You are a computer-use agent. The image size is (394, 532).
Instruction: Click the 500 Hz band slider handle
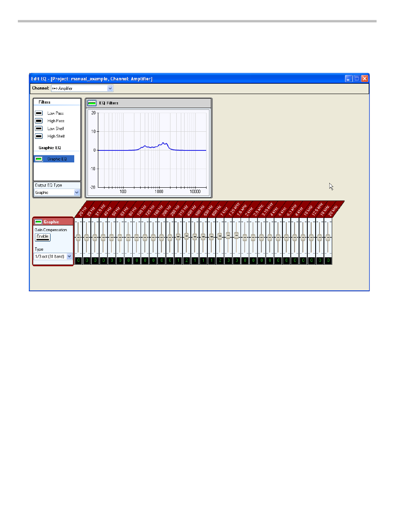coord(195,237)
